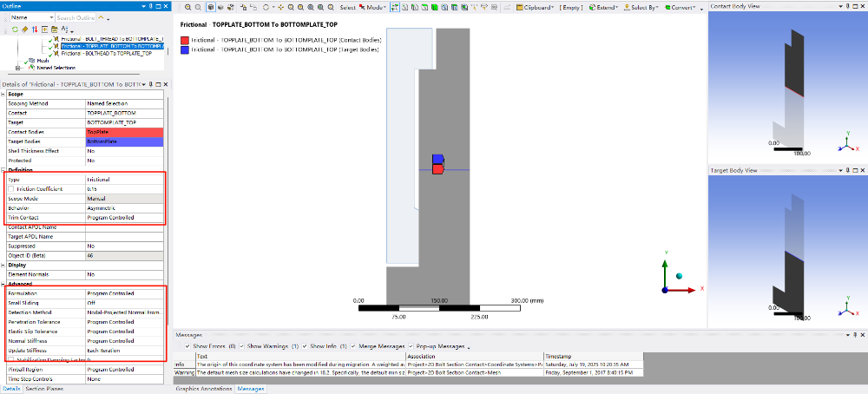This screenshot has width=868, height=394.
Task: Select the Named Selections tree item
Action: [56, 68]
